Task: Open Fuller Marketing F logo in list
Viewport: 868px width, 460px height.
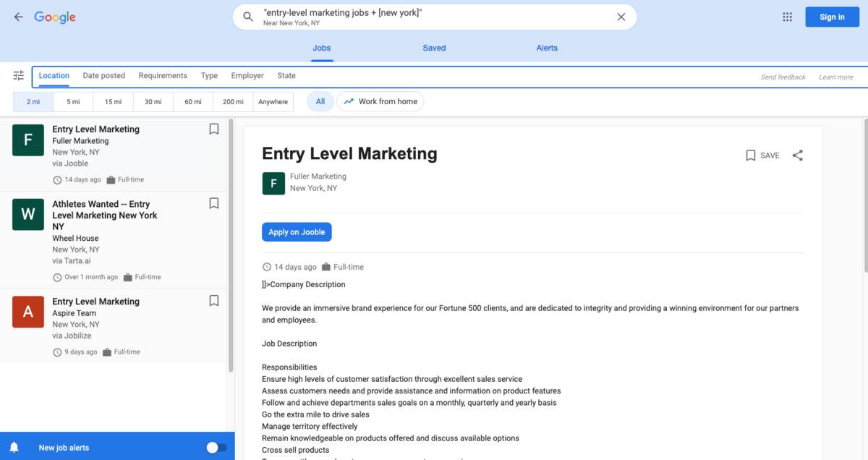Action: (x=28, y=140)
